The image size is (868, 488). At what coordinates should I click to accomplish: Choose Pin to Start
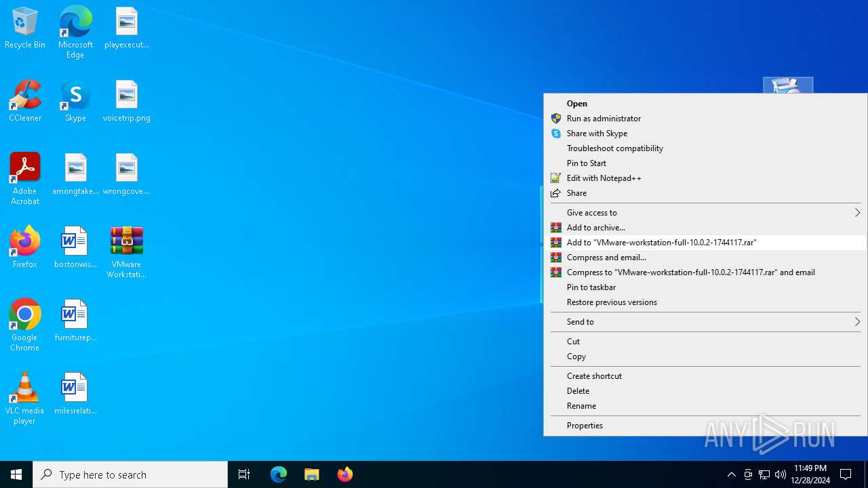pyautogui.click(x=705, y=163)
